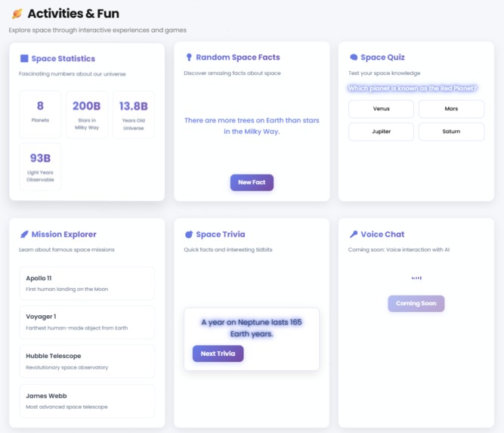
Task: Click the 93B Light Years Observable tile
Action: 40,166
